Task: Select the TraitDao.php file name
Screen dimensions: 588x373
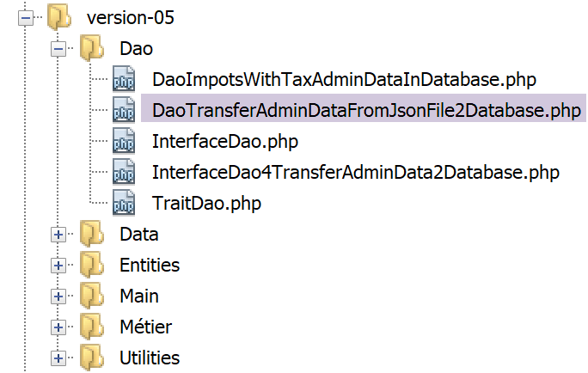Action: click(206, 204)
